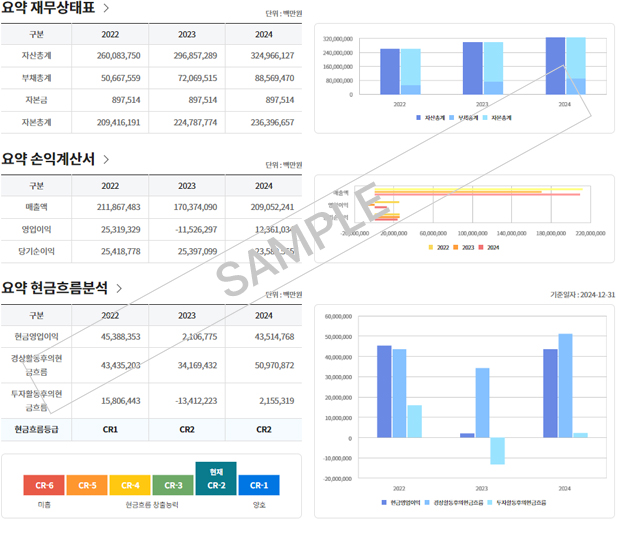Toggle 자산총계 legend in balance sheet chart
The width and height of the screenshot is (617, 537).
click(419, 118)
